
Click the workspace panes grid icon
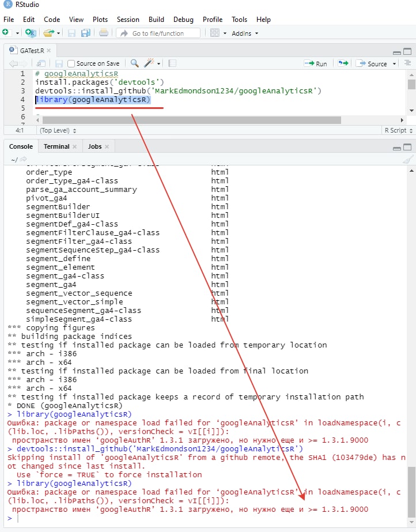coord(214,33)
